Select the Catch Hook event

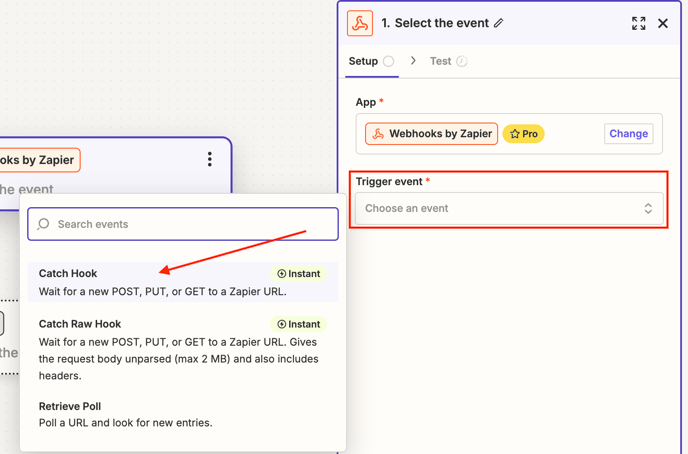[x=183, y=282]
